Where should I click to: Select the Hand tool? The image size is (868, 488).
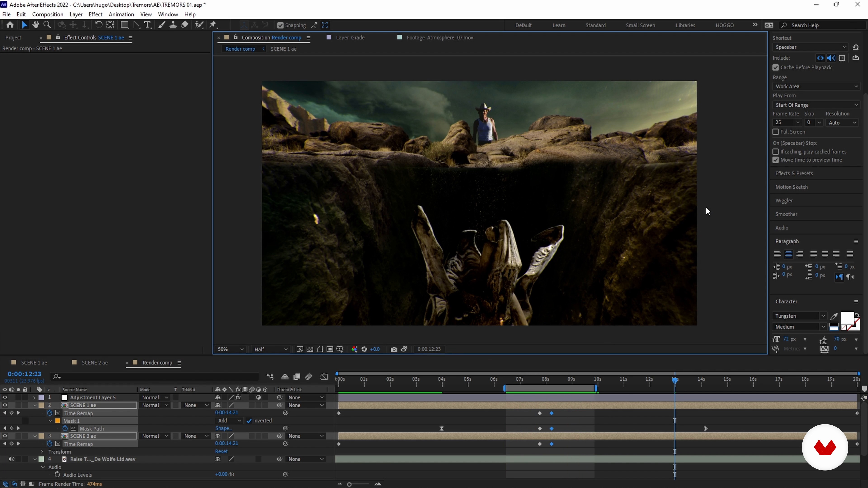point(35,25)
